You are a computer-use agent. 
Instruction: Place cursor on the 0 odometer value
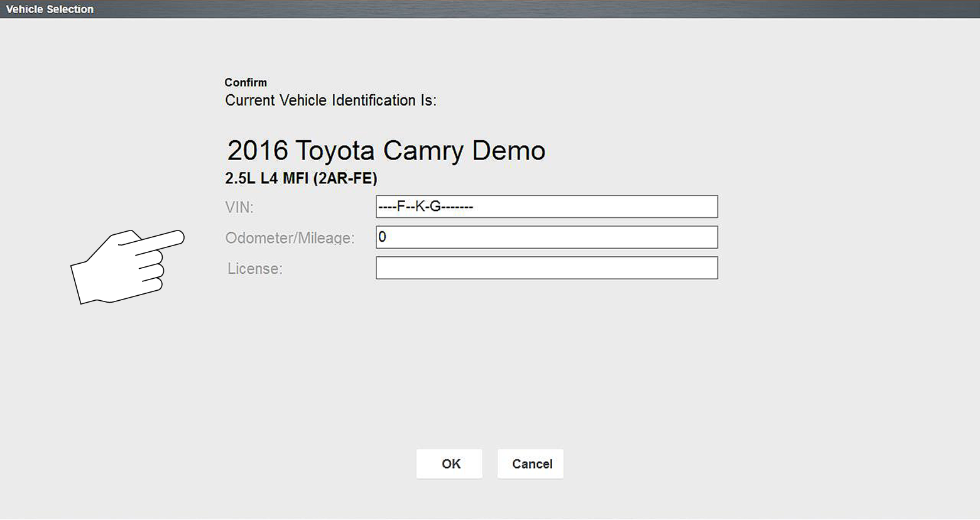coord(382,237)
